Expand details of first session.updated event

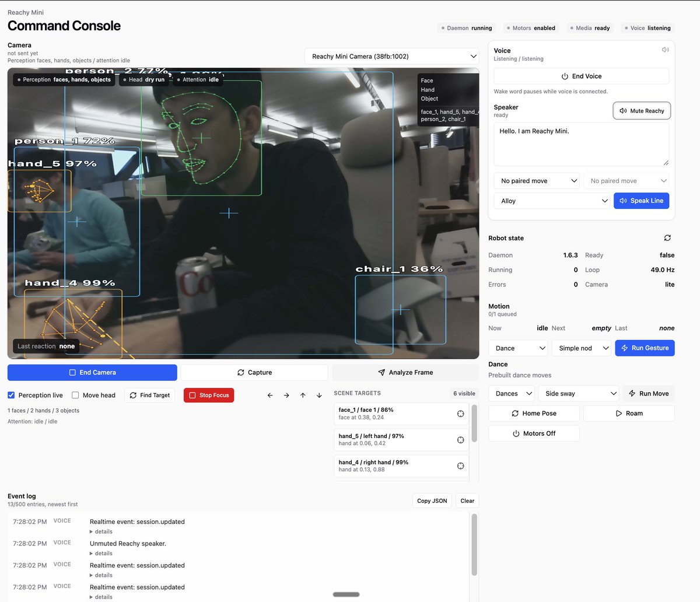click(101, 531)
